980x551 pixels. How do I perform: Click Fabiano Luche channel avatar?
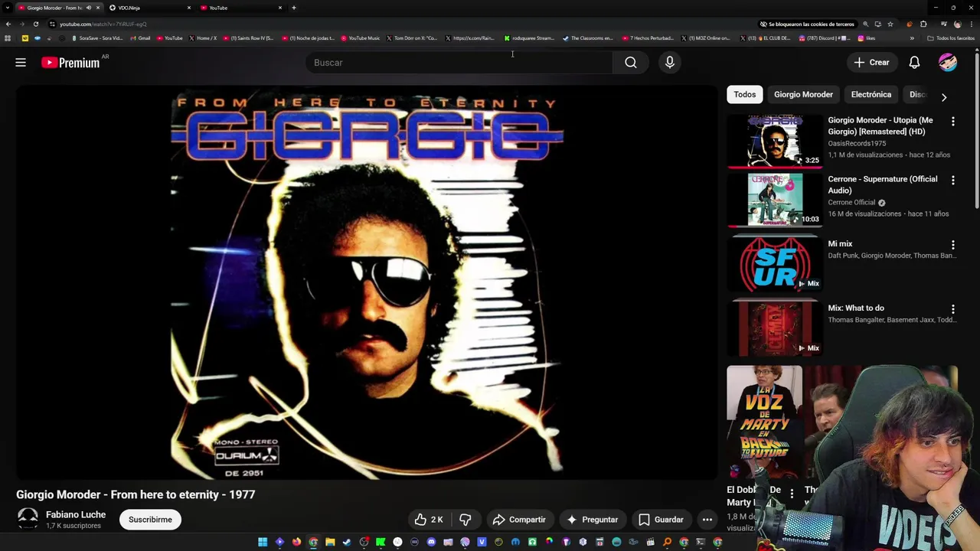(x=28, y=519)
